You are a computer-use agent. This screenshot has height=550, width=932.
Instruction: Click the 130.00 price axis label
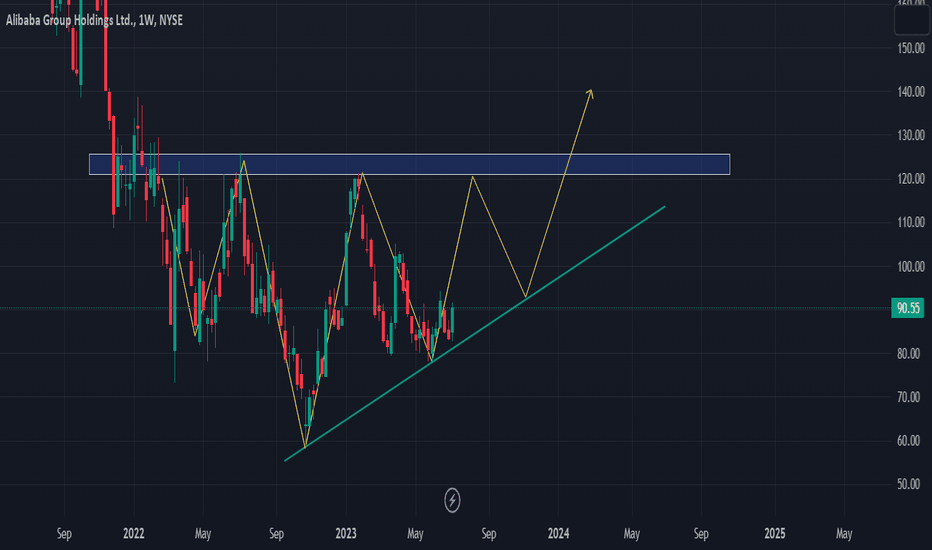[911, 135]
